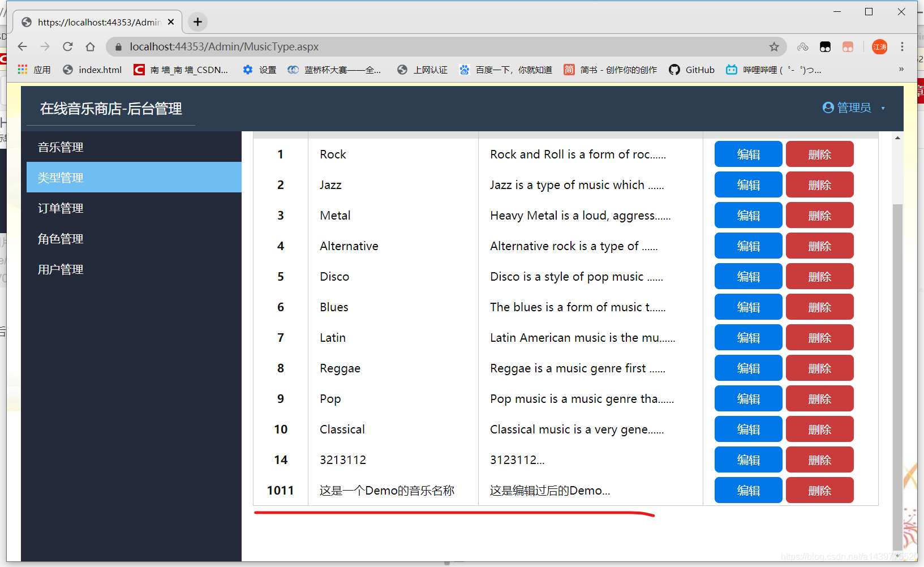Screen dimensions: 924x567
Task: Delete the Classical music type
Action: point(820,429)
